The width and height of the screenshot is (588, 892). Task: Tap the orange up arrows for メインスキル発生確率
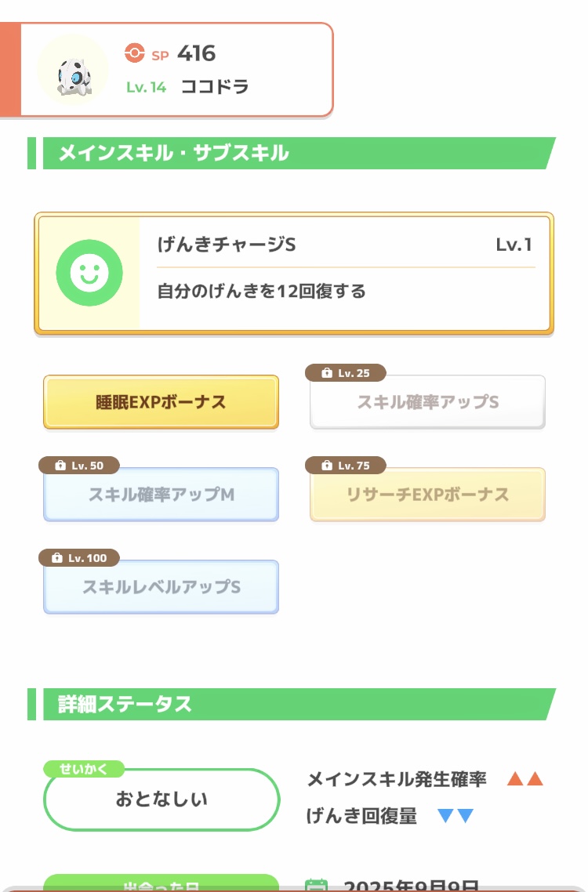click(524, 779)
